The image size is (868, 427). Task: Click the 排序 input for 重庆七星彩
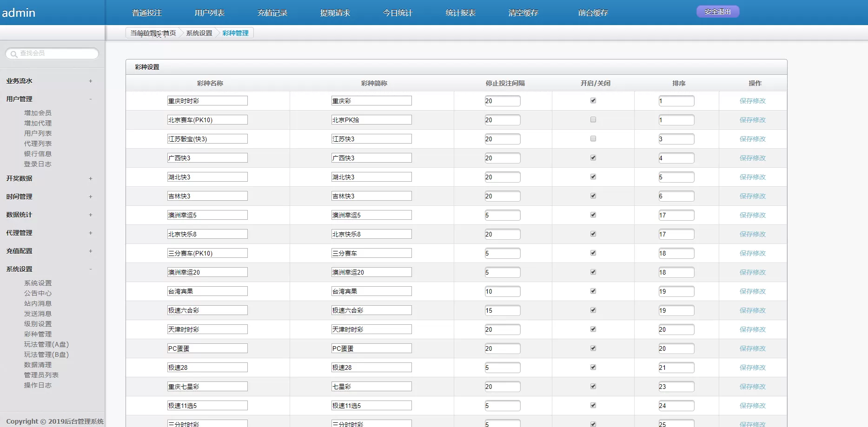coord(676,386)
